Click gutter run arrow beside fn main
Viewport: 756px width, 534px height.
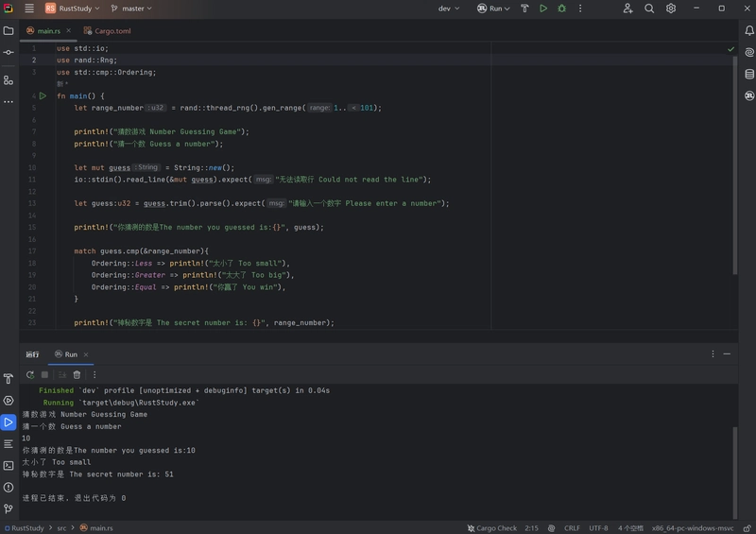(43, 95)
